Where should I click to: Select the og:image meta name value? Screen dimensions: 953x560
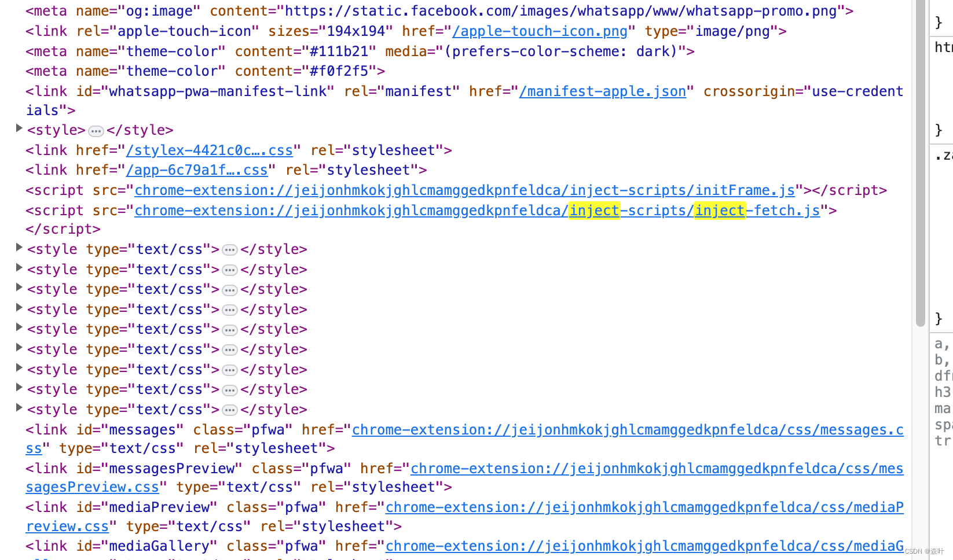pos(159,11)
